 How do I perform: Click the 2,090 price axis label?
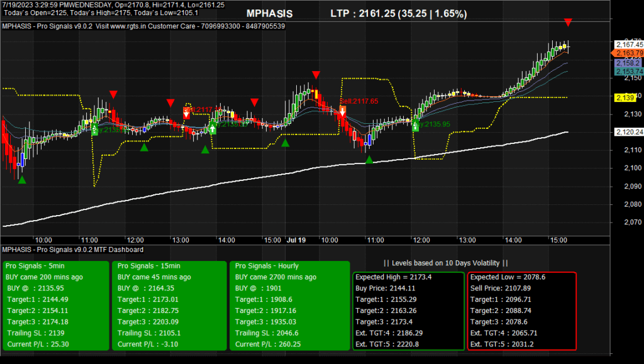point(633,186)
